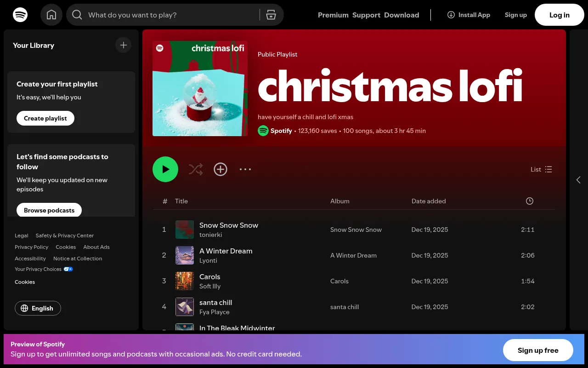Click the 'A Winter Dream' track title

tap(226, 251)
